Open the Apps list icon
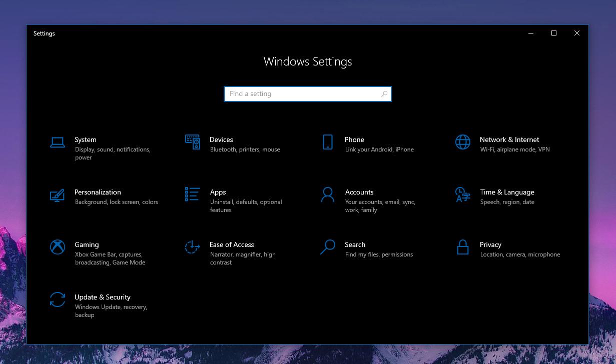 coord(193,194)
